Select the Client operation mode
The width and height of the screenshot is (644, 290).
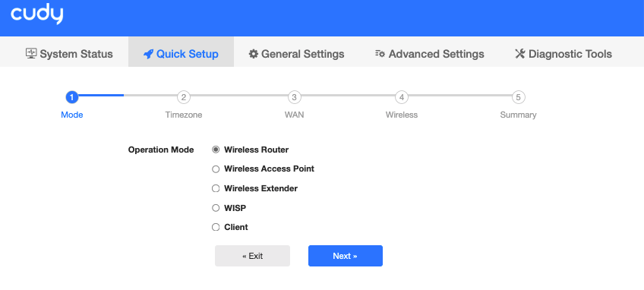[x=216, y=227]
